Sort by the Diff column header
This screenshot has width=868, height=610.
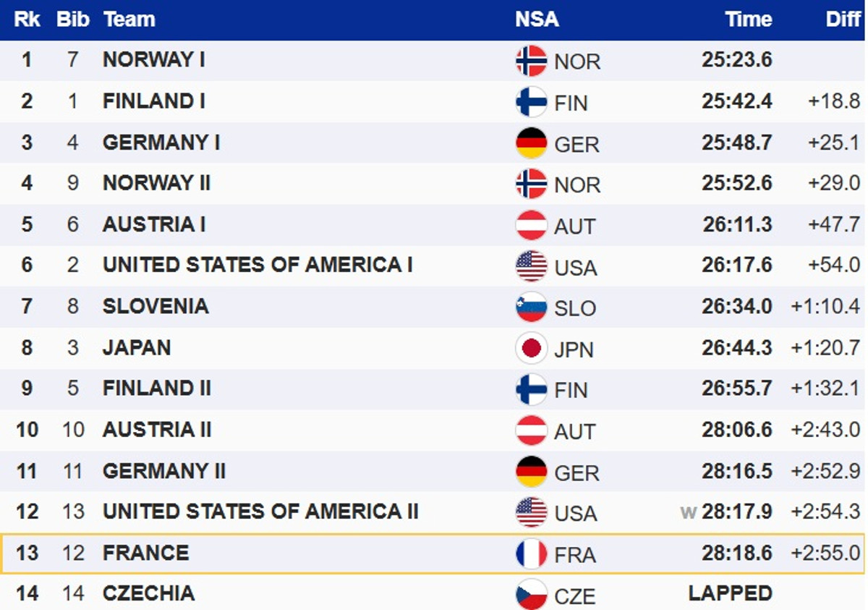click(x=843, y=20)
